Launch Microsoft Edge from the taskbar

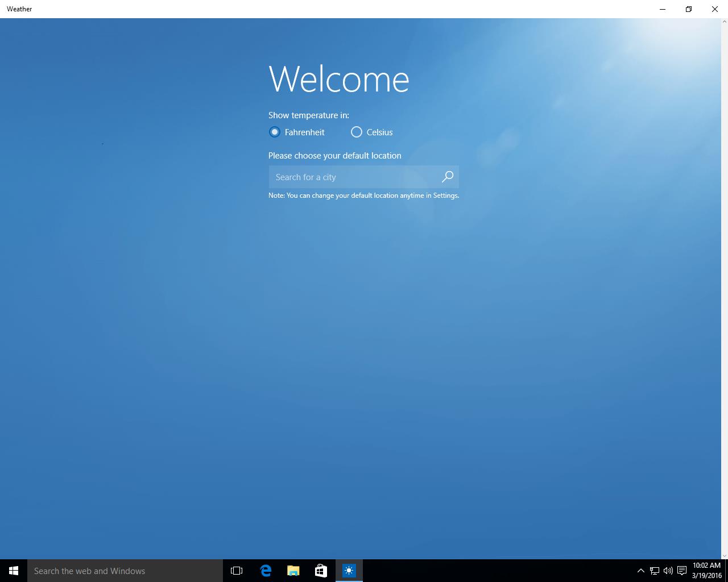click(x=266, y=571)
